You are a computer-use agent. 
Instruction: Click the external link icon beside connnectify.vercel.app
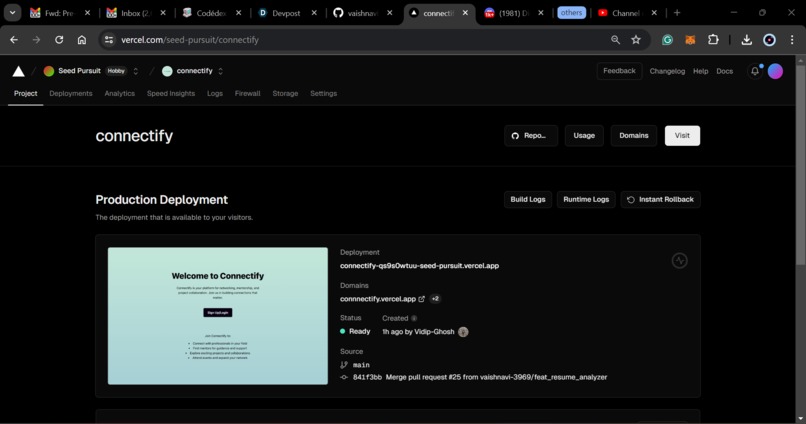[x=422, y=299]
